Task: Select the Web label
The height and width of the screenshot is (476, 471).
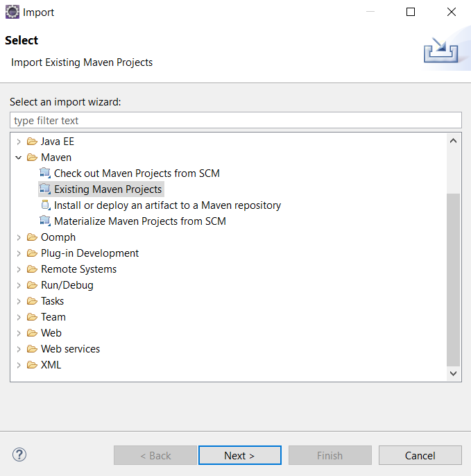Action: (x=51, y=333)
